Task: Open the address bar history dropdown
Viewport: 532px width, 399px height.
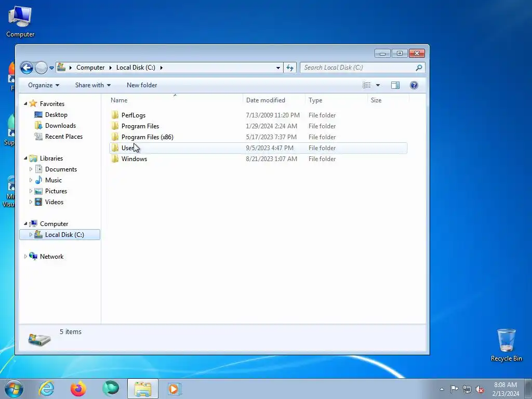Action: (278, 68)
